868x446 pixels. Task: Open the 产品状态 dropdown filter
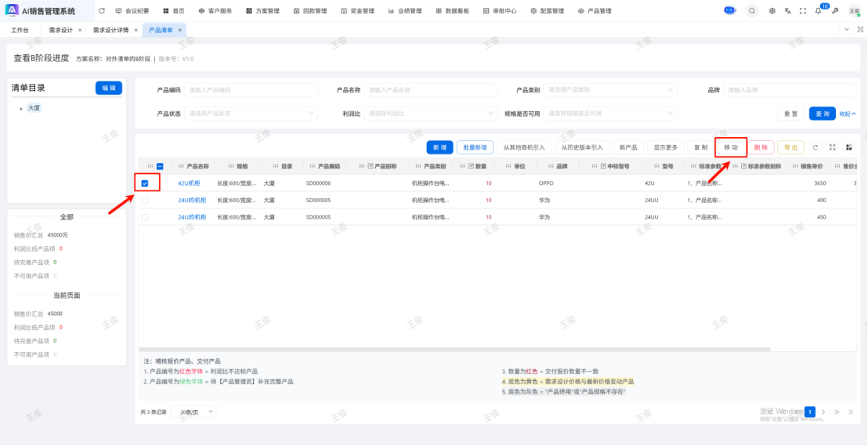[x=251, y=114]
